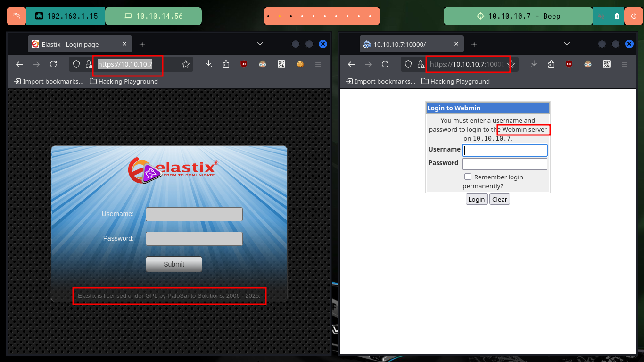Reload the Webmin page
The width and height of the screenshot is (644, 362).
[385, 64]
